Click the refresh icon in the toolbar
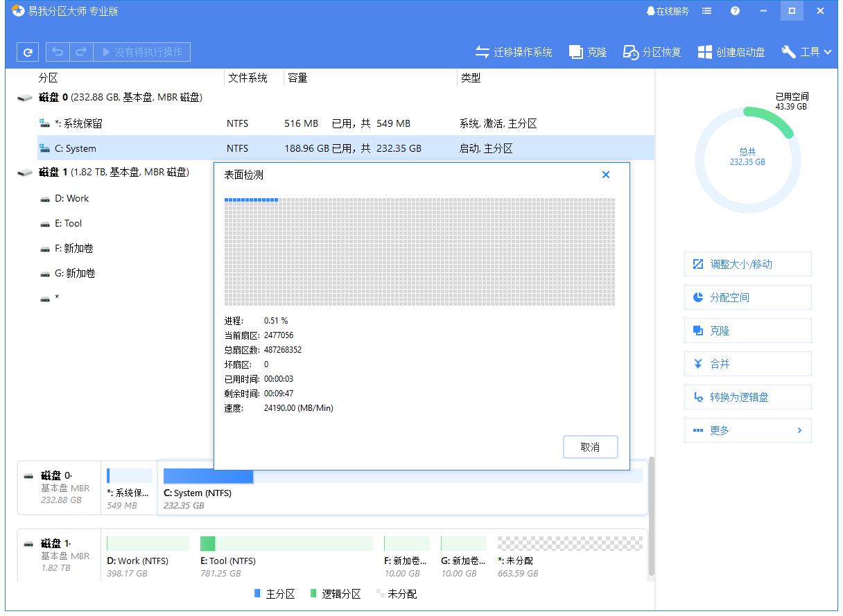The image size is (843, 616). pos(27,51)
